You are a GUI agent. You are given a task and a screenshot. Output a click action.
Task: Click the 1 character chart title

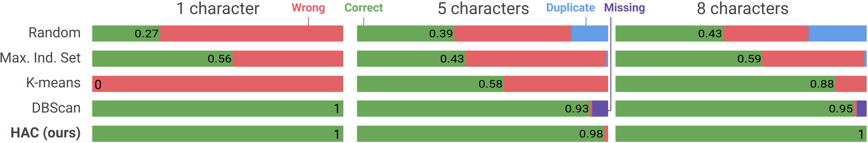tap(218, 9)
